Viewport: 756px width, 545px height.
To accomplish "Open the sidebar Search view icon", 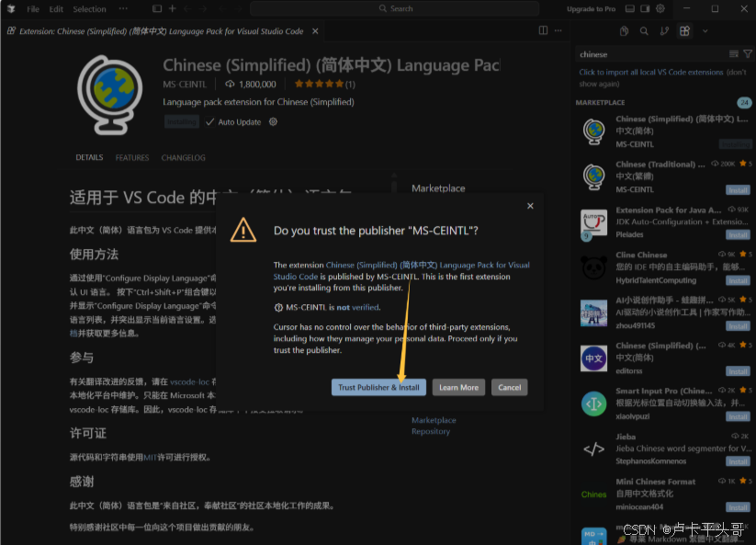I will tap(644, 31).
